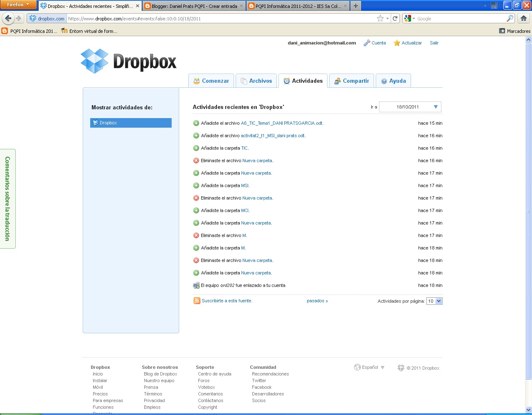This screenshot has width=532, height=415.
Task: Switch to the Comenzar tab
Action: pyautogui.click(x=211, y=81)
